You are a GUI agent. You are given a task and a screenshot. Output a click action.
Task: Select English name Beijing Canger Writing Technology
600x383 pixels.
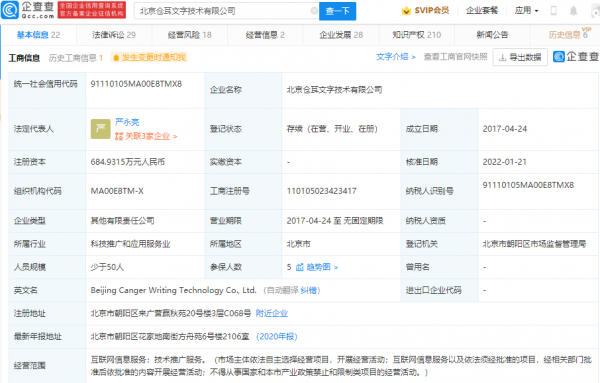point(173,290)
